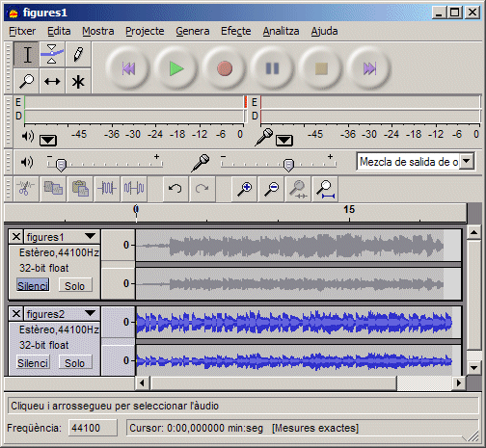Expand the Mezcla de salida input source combo
This screenshot has height=448, width=486.
coord(467,161)
